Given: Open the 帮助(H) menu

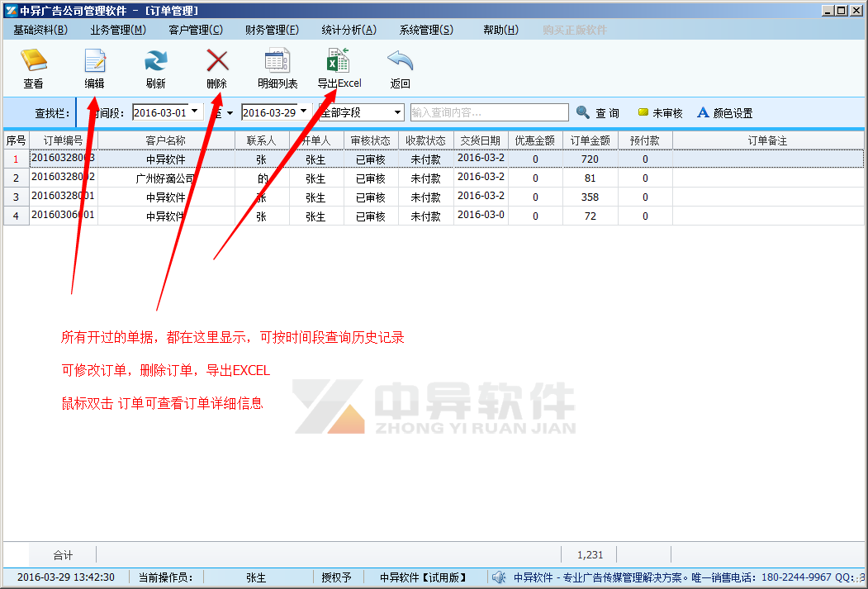Looking at the screenshot, I should point(500,30).
